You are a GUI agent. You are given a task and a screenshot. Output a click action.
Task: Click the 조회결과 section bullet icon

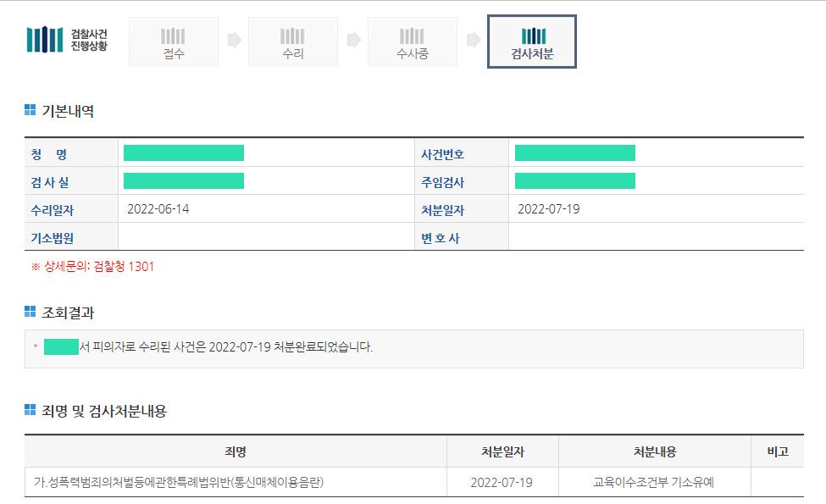click(30, 312)
